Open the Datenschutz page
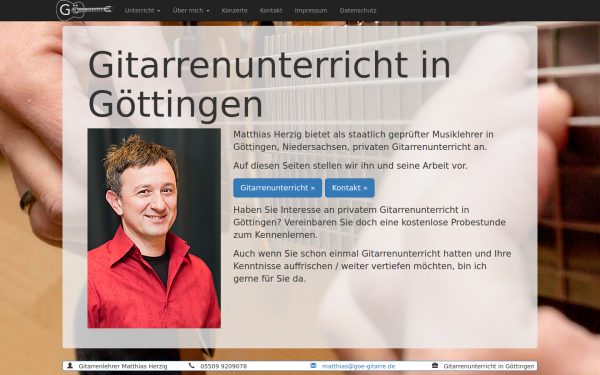The height and width of the screenshot is (375, 600). [358, 11]
